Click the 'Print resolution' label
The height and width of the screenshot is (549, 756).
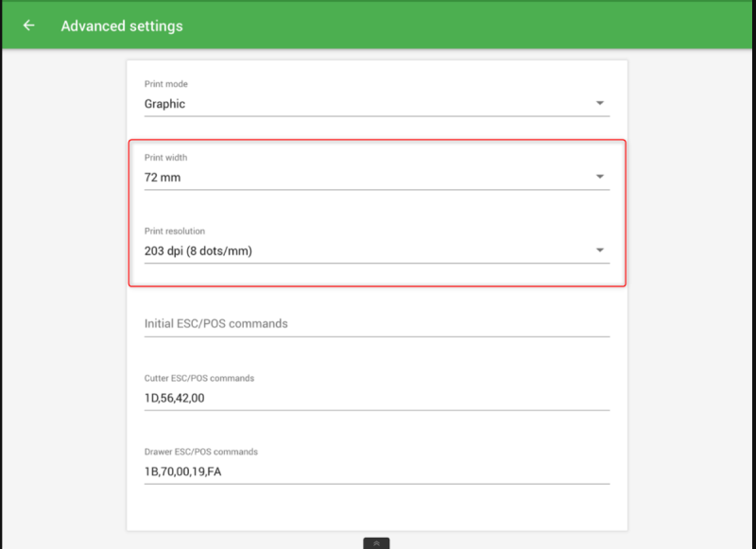[x=175, y=232]
